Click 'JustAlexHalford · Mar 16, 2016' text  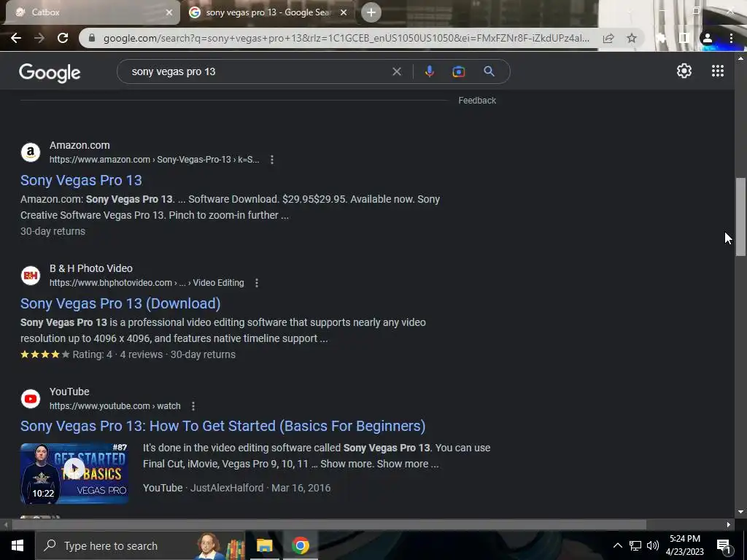coord(260,488)
